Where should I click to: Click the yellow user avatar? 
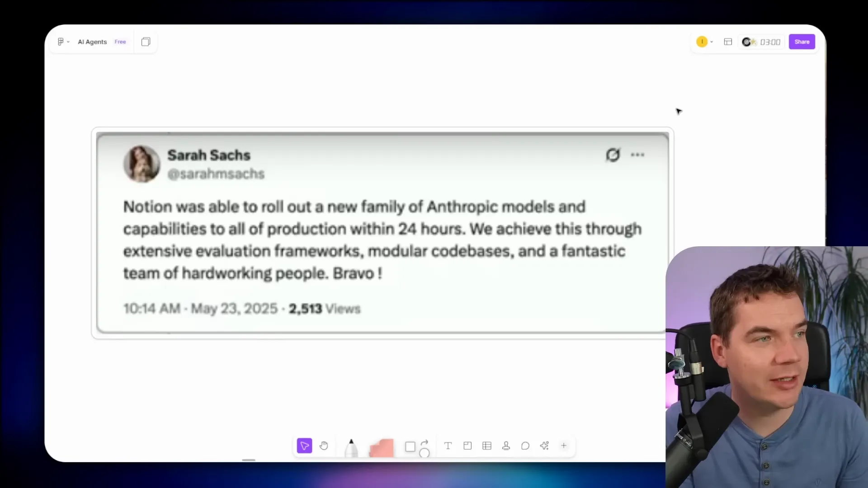(x=702, y=42)
